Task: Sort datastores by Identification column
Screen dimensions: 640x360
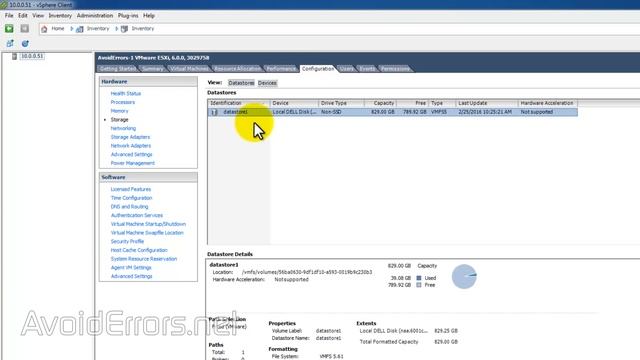Action: coord(239,103)
